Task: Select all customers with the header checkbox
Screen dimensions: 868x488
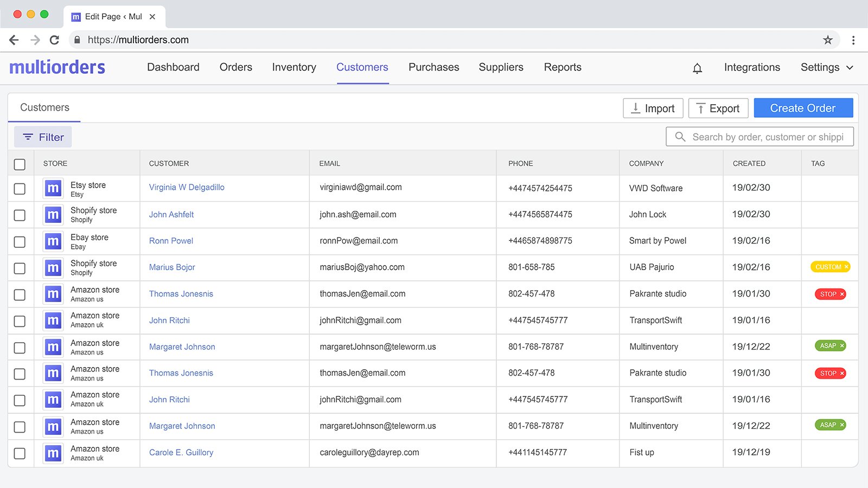Action: click(20, 164)
